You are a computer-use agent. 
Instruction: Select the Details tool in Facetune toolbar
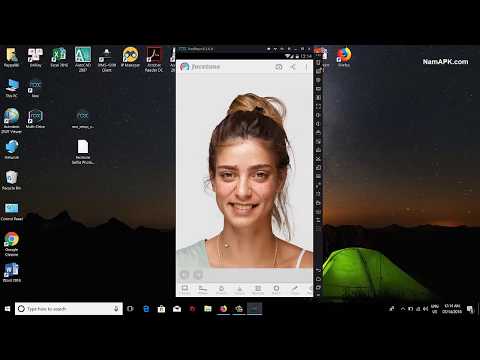pyautogui.click(x=239, y=289)
